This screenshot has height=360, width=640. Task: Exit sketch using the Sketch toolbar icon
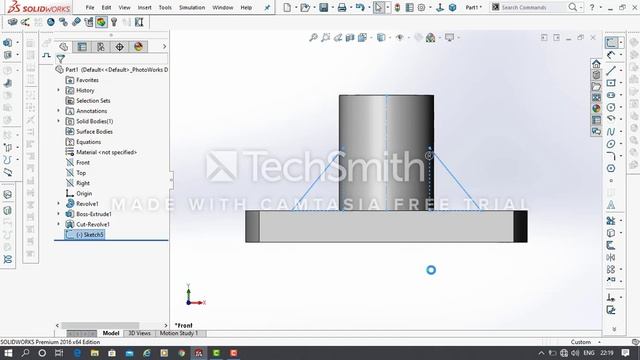(x=611, y=42)
